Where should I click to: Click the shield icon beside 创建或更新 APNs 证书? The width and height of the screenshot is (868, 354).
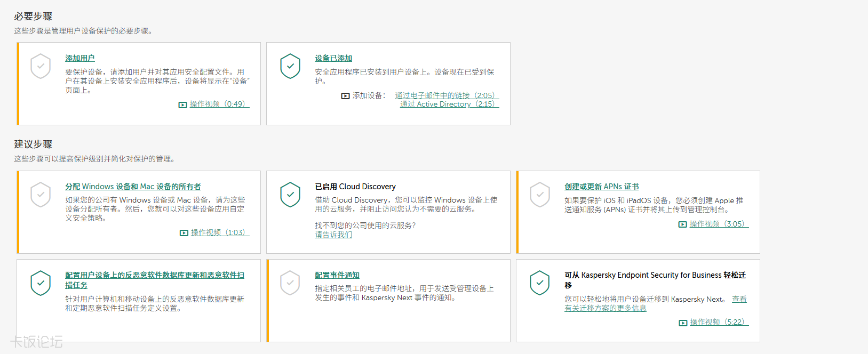(x=540, y=195)
